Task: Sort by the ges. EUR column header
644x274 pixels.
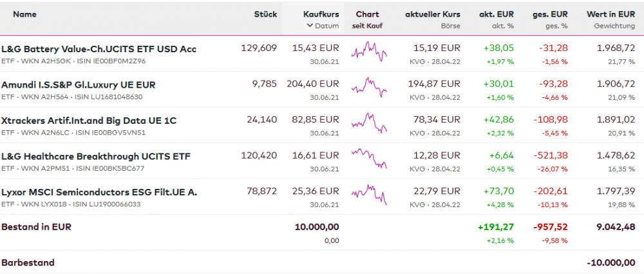Action: 550,14
